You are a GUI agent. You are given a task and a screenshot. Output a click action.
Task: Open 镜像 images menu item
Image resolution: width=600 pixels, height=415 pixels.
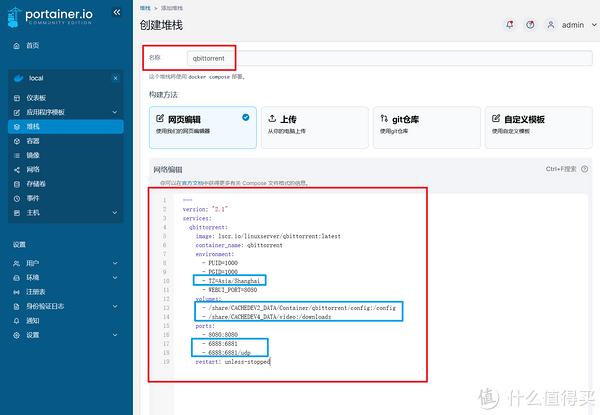(x=33, y=155)
